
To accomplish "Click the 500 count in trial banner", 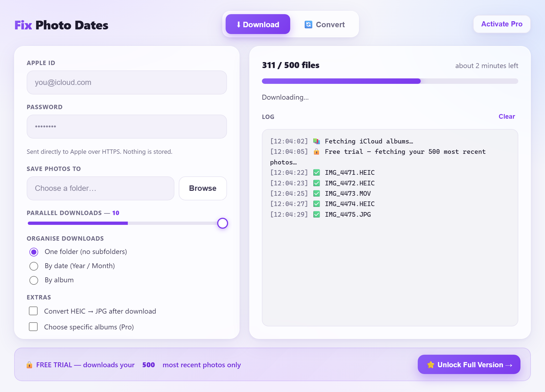I will pos(149,365).
